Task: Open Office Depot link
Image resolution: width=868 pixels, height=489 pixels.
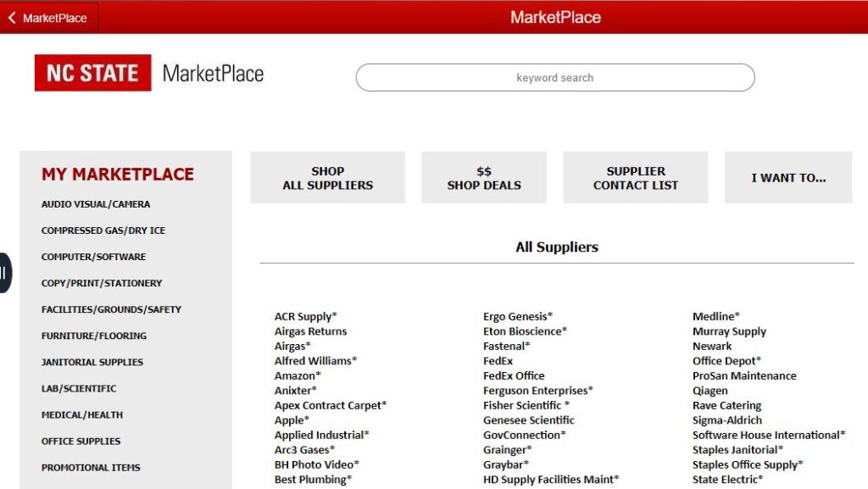Action: click(726, 361)
